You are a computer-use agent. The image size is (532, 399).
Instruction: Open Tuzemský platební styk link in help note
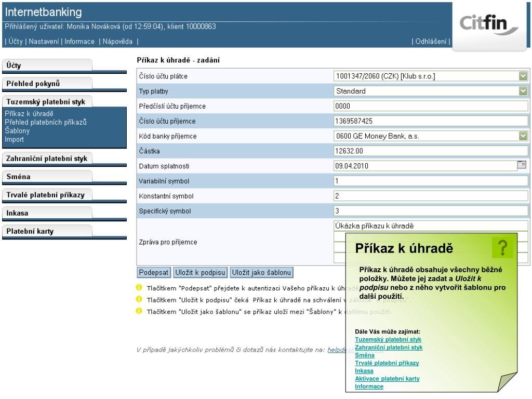pyautogui.click(x=388, y=339)
